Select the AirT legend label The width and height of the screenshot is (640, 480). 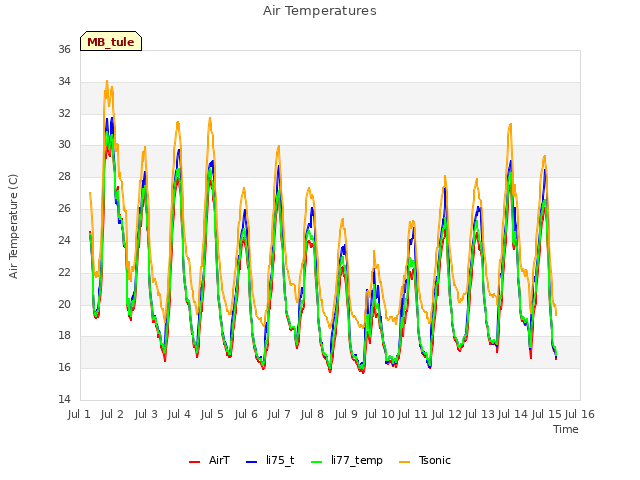tap(219, 460)
